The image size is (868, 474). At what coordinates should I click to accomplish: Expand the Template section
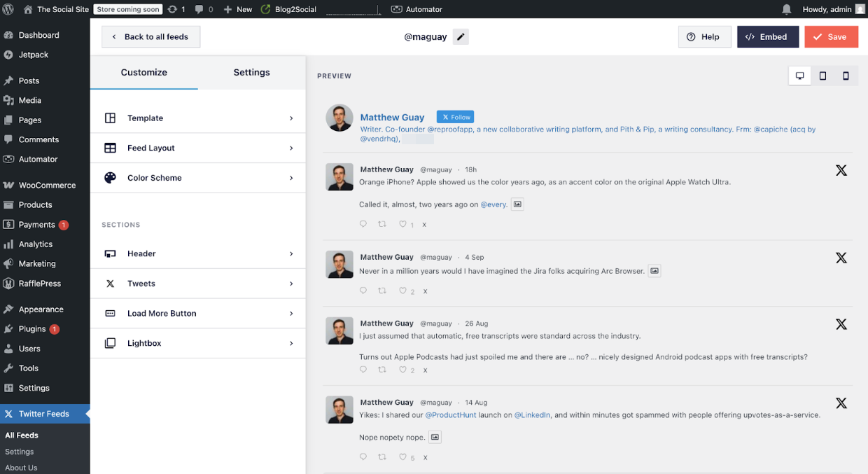pos(198,118)
